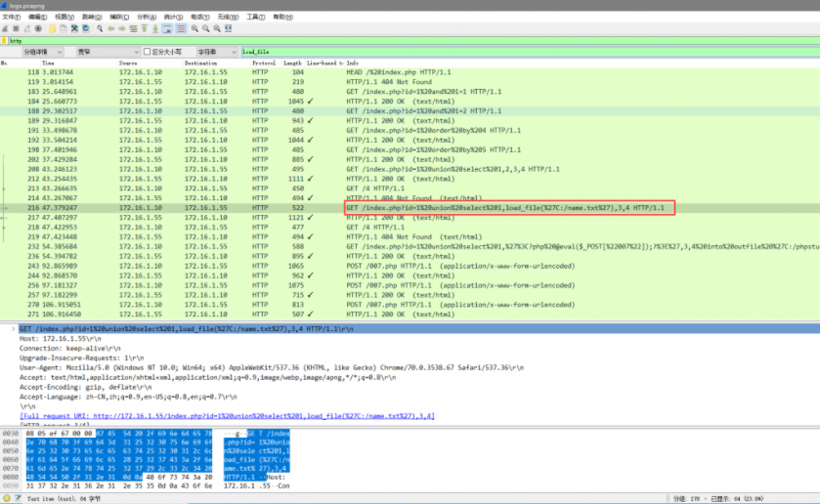The image size is (820, 504).
Task: Open the 字符集 search type dropdown
Action: tap(217, 52)
